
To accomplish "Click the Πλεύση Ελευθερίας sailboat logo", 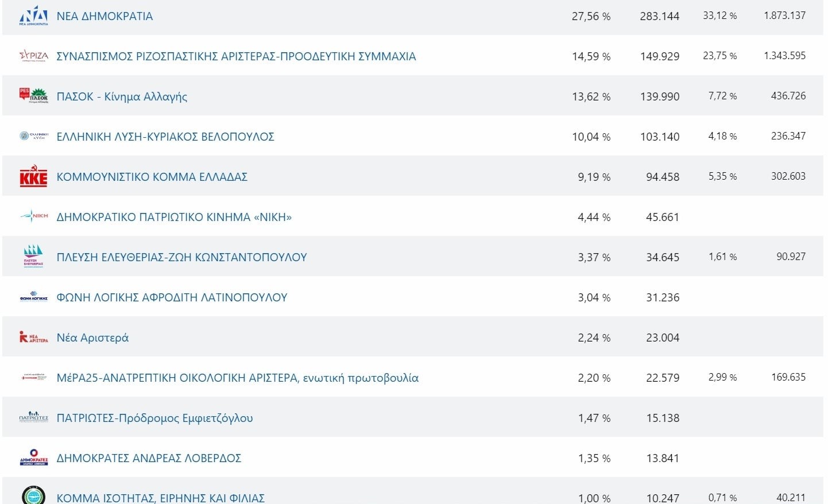I will click(33, 256).
